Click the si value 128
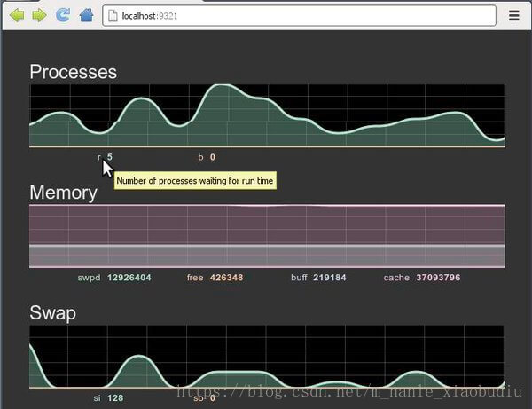Image resolution: width=532 pixels, height=409 pixels. 115,397
